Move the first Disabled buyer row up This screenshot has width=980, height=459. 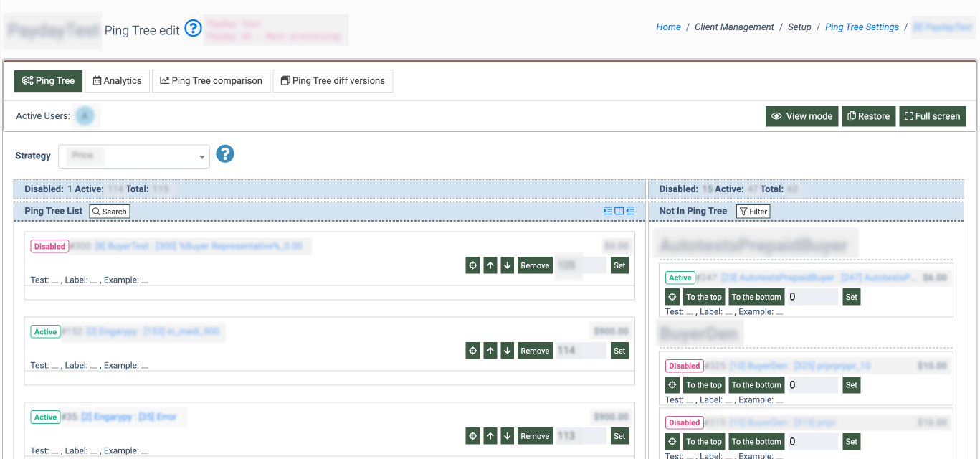click(490, 265)
